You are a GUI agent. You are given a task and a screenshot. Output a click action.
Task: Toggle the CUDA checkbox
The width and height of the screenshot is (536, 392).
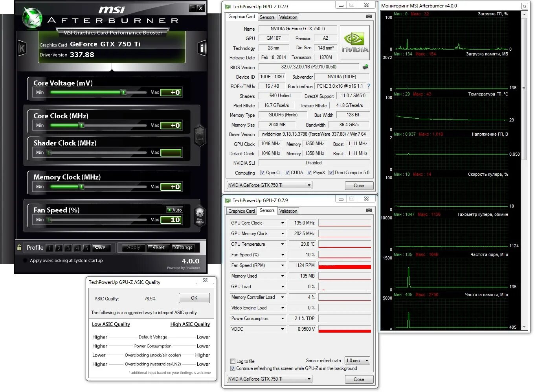[287, 172]
